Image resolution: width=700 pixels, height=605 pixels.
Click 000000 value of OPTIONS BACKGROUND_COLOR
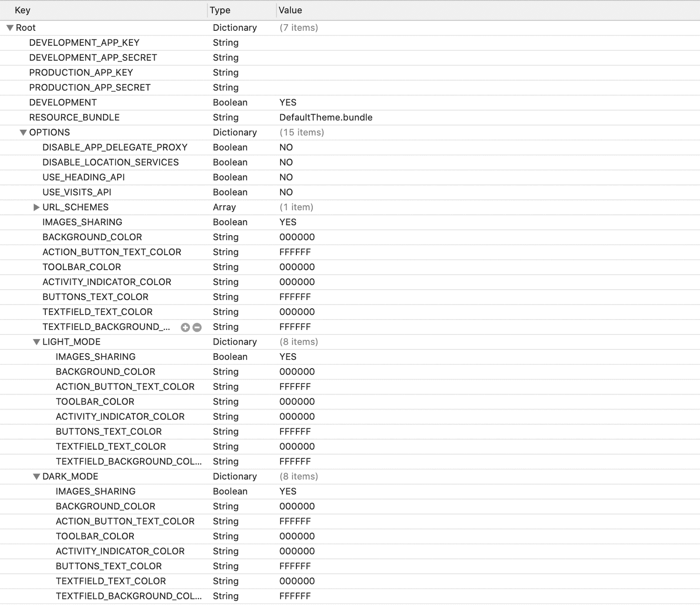pos(297,237)
